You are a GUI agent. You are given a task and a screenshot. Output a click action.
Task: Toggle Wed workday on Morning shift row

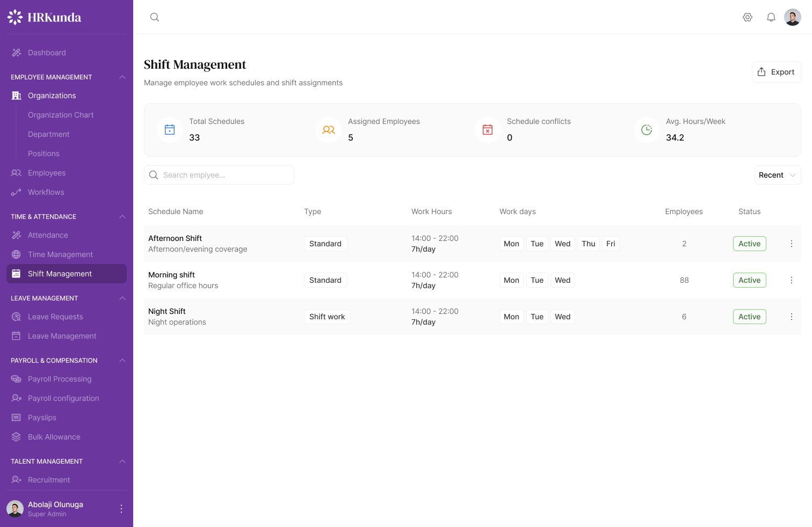562,280
